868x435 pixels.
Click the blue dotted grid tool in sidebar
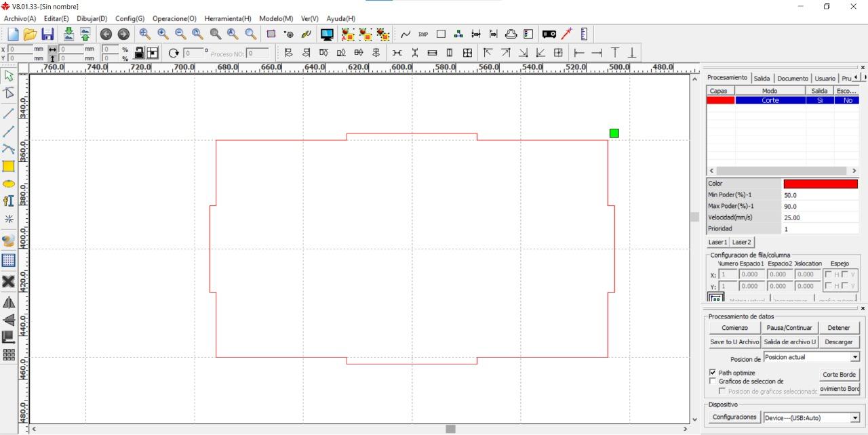pos(9,260)
